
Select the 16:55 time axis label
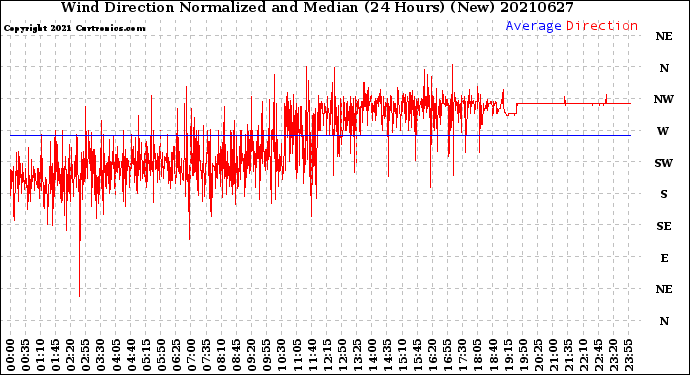pyautogui.click(x=448, y=355)
